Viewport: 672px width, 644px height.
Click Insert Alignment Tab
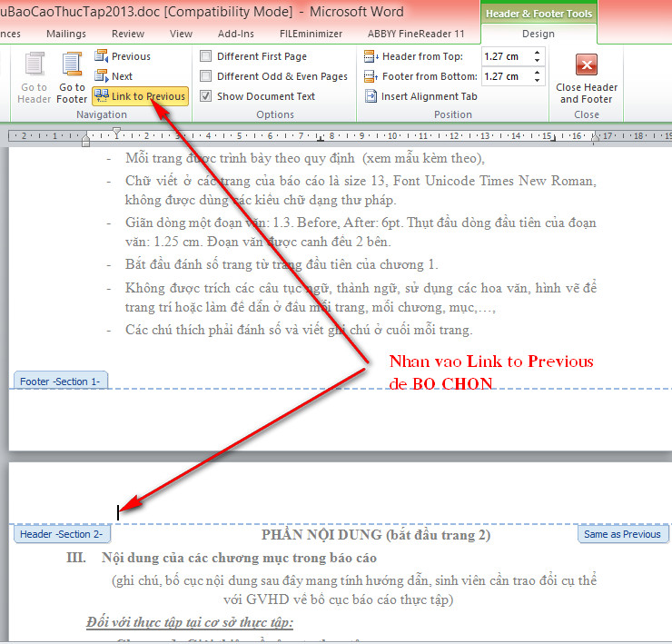(420, 96)
